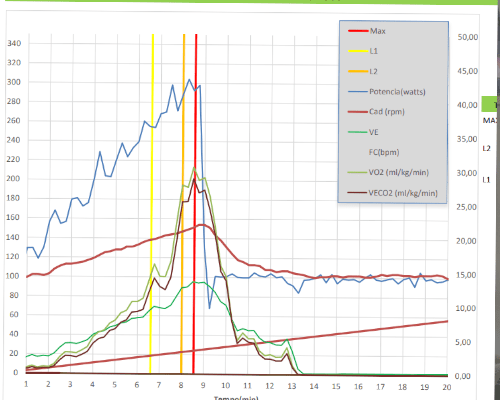Image resolution: width=500 pixels, height=400 pixels.
Task: Select the orange L2 vertical marker line
Action: 182,203
